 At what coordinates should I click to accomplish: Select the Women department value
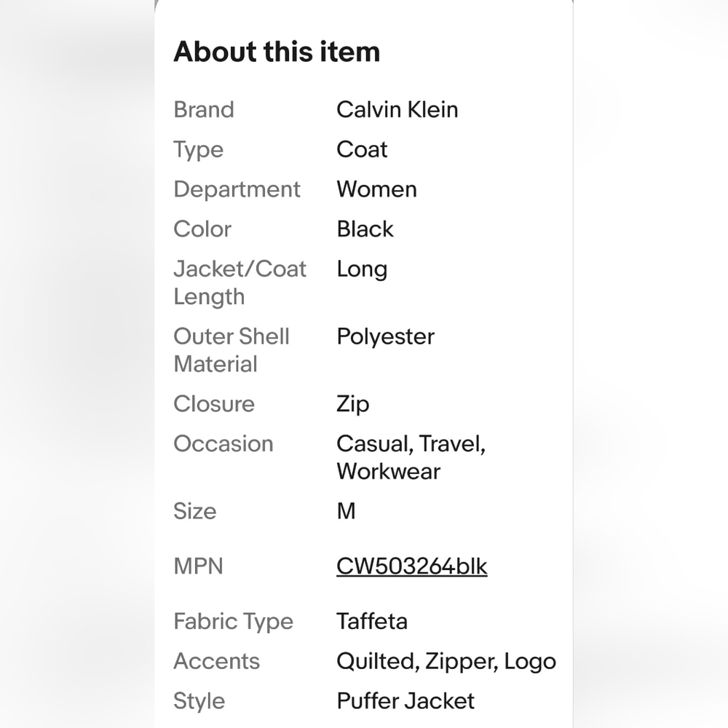tap(376, 189)
